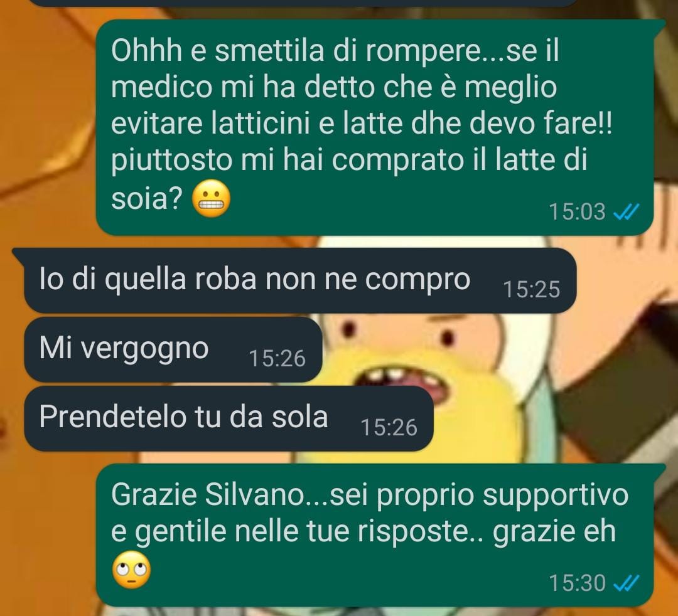Screen dimensions: 678x616
Task: Select the "Mi vergogno" message bubble
Action: point(173,349)
